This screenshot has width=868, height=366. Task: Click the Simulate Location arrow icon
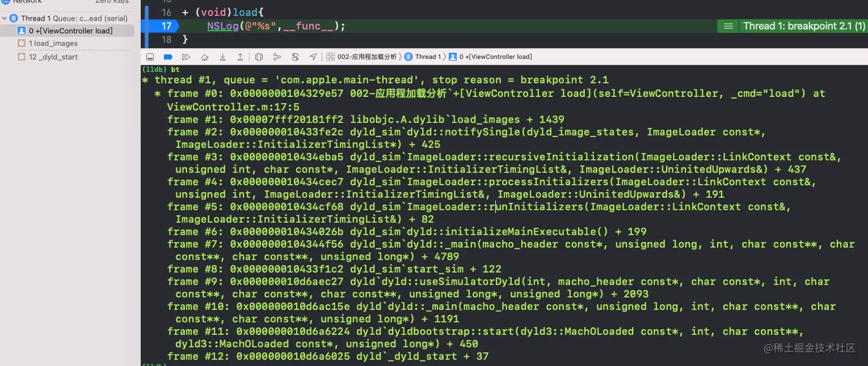(313, 57)
